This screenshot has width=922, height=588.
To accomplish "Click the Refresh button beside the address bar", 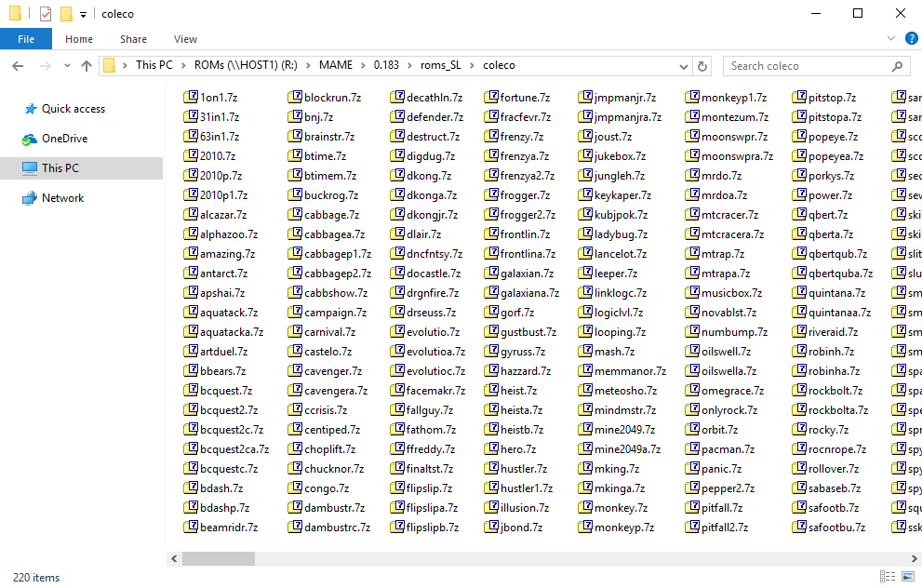I will pos(702,66).
